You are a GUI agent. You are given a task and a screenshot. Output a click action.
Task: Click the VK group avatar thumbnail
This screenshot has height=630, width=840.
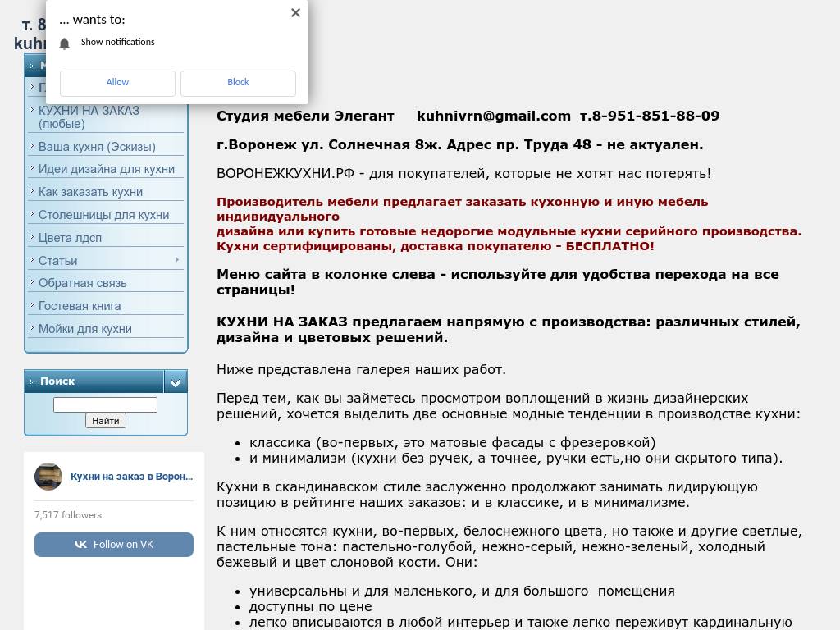click(x=48, y=477)
